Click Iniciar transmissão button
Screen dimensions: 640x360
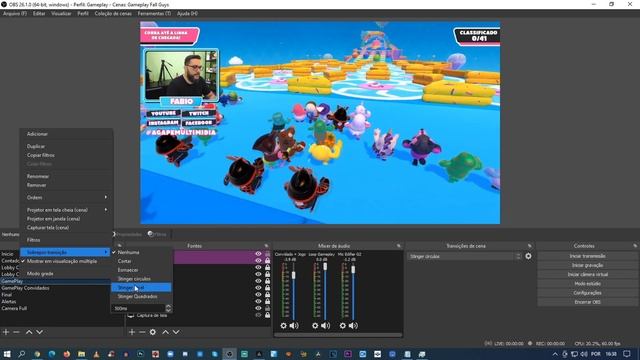coord(587,256)
